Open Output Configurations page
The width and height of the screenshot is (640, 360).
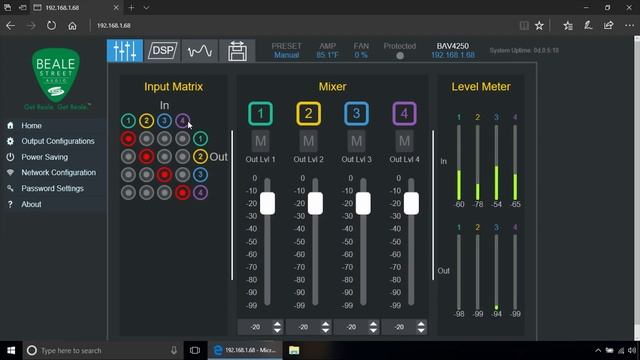click(x=58, y=141)
